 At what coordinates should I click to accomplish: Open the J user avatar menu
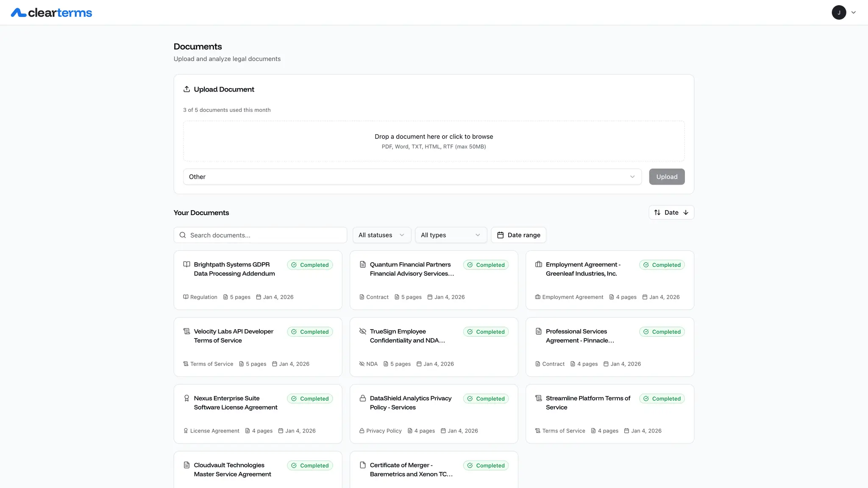[x=839, y=12]
